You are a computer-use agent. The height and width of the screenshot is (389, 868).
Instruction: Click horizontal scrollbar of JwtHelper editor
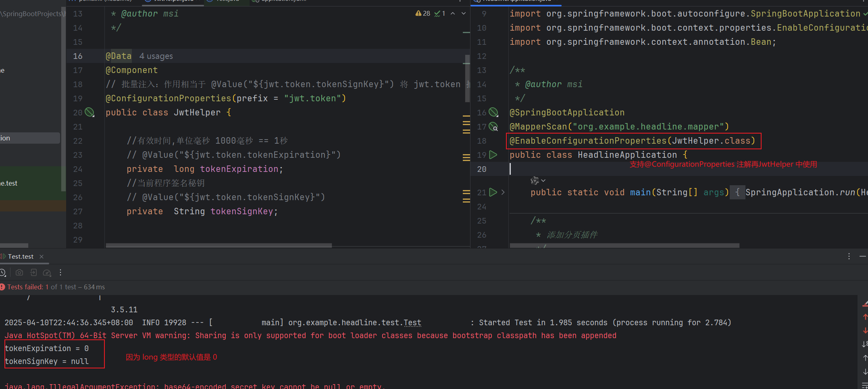tap(219, 245)
